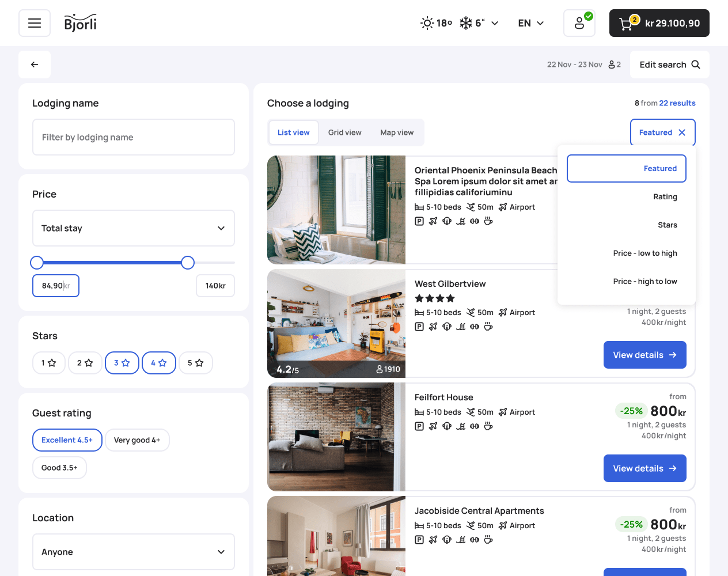Click the parking icon on Feilfort House

(419, 426)
